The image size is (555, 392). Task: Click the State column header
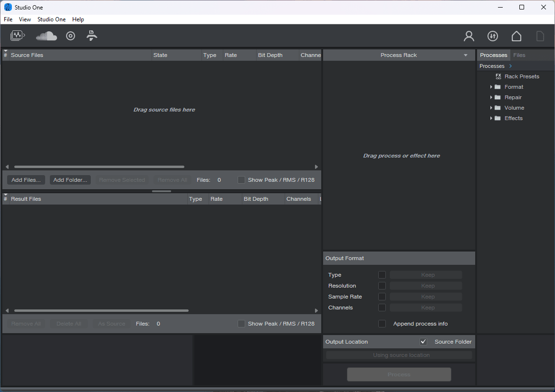(176, 55)
